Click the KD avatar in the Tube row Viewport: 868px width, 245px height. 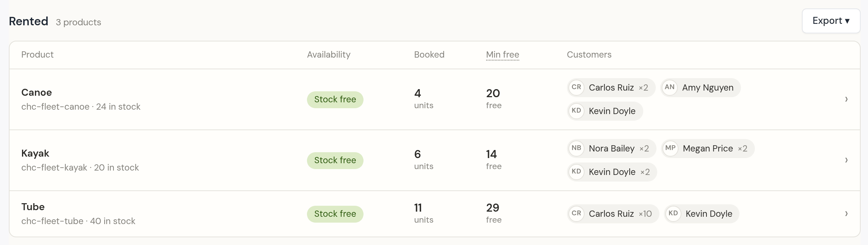[x=673, y=213]
